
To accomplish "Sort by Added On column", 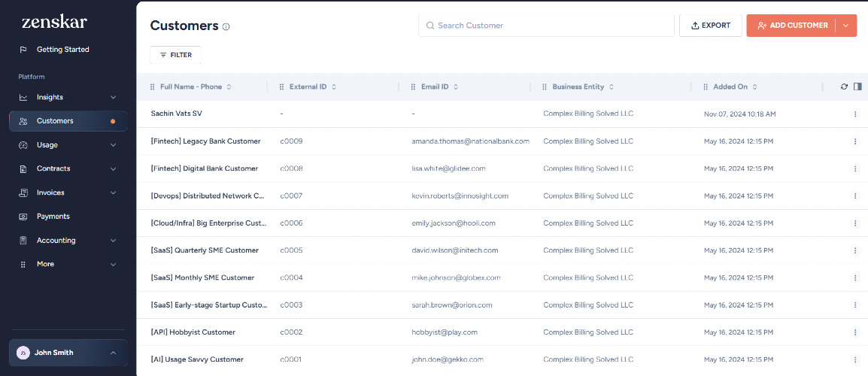I will click(754, 87).
